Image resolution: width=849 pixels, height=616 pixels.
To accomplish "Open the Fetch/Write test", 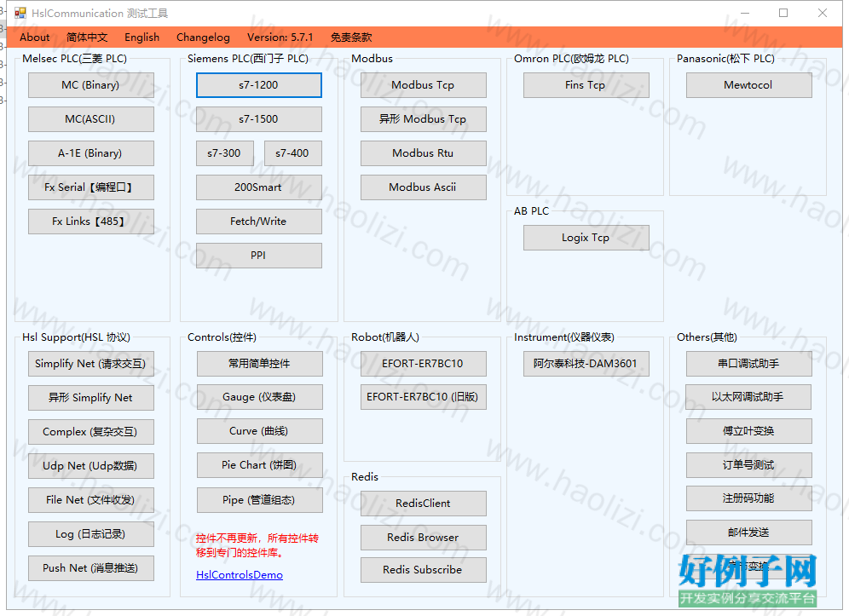I will tap(259, 222).
